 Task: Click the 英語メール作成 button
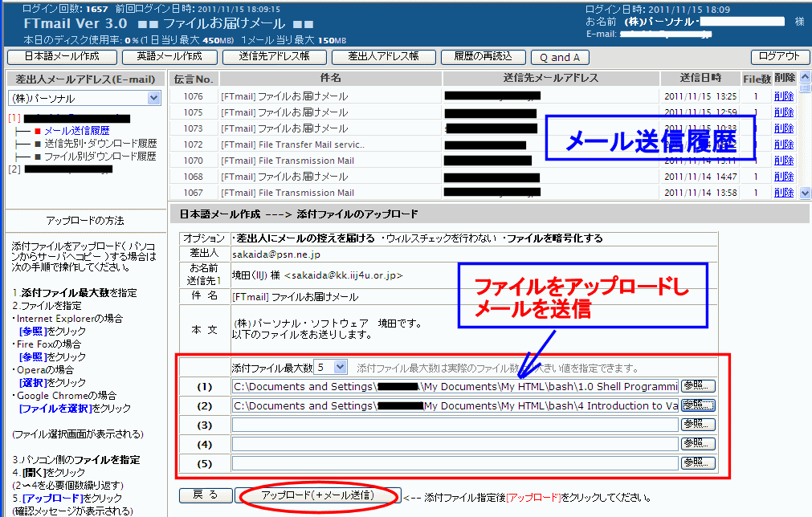click(x=168, y=57)
